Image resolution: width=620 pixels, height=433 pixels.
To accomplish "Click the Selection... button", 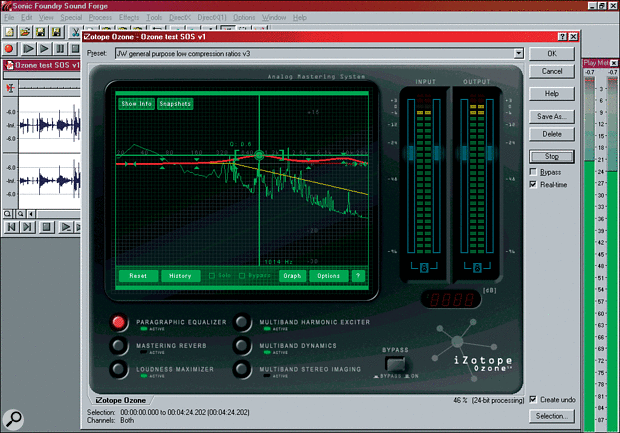I will tap(552, 416).
